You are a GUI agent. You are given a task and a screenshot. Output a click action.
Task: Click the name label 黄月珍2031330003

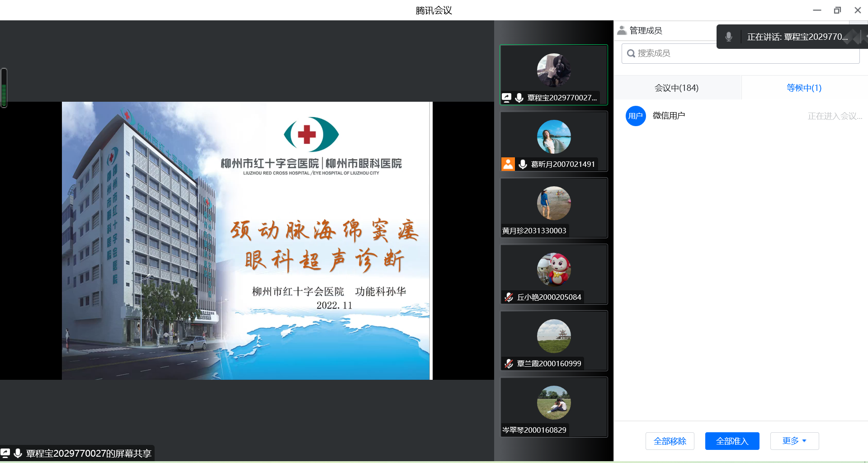coord(534,231)
